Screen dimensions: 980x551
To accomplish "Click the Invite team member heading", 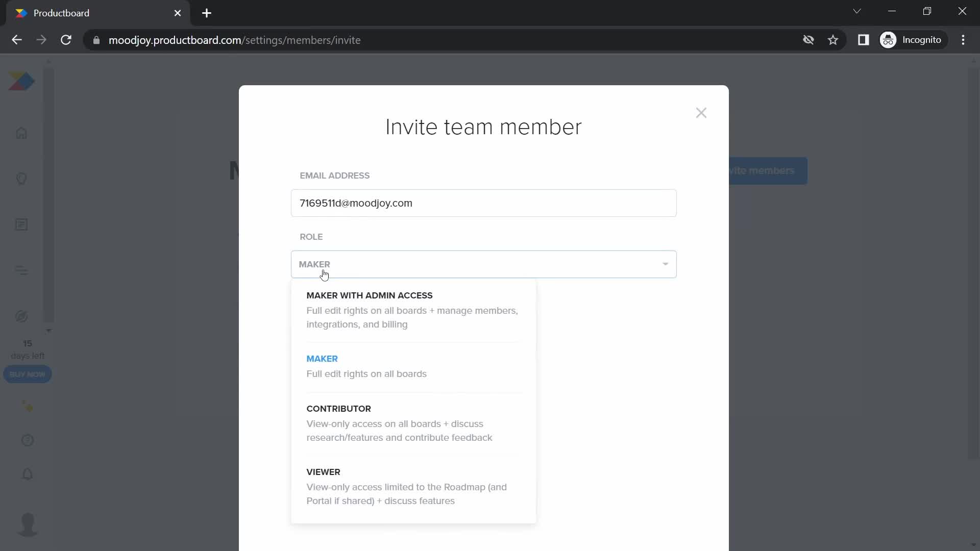I will [x=483, y=127].
